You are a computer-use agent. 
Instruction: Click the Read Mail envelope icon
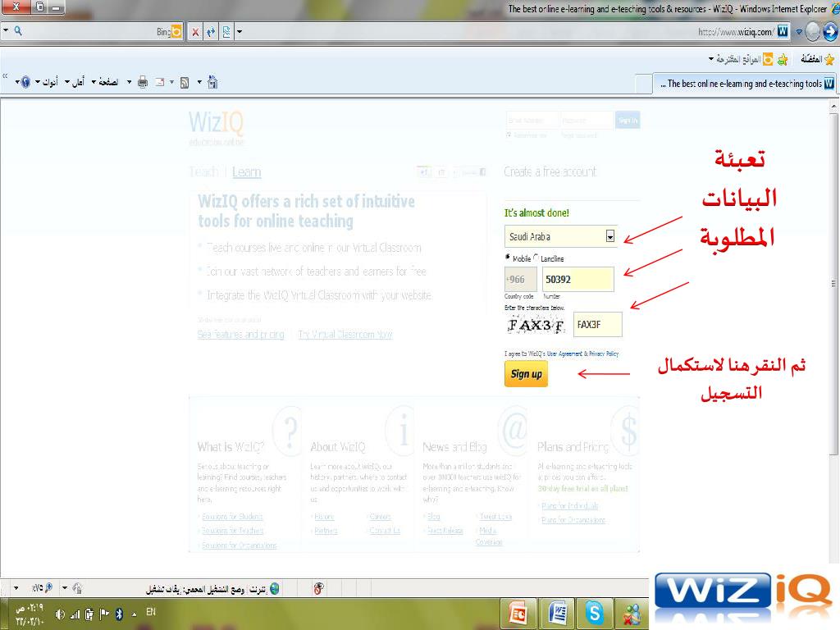(x=160, y=83)
